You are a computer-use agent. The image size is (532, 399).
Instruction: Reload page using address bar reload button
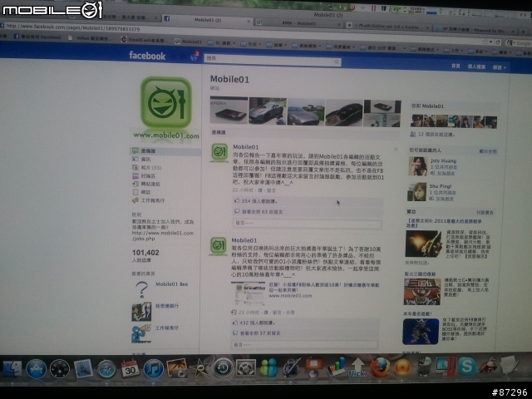tap(498, 42)
